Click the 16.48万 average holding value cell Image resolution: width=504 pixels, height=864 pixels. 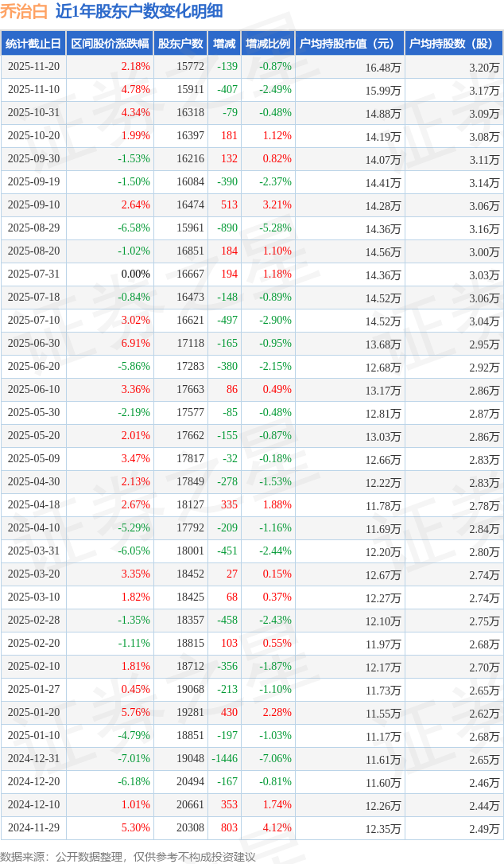click(382, 68)
